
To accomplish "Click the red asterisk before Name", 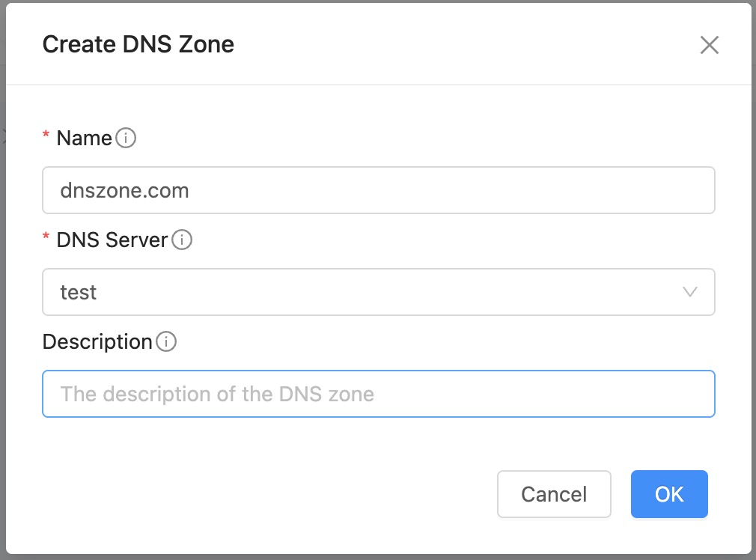I will (46, 136).
